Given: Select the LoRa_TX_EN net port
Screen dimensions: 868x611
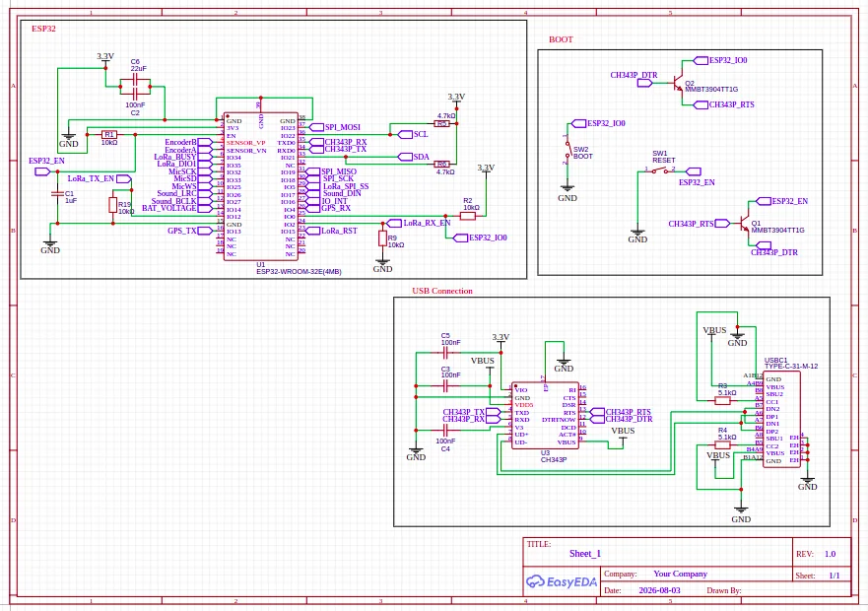Looking at the screenshot, I should [100, 179].
